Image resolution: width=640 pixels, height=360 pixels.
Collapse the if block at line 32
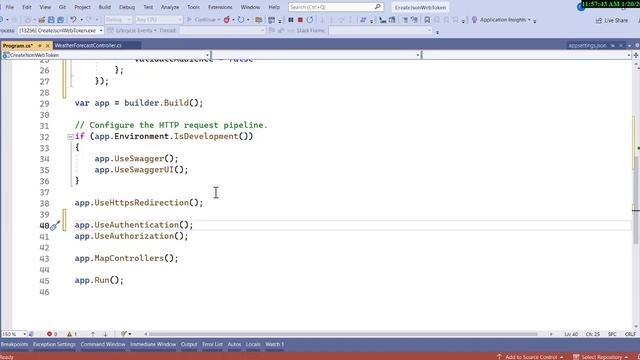(70, 137)
